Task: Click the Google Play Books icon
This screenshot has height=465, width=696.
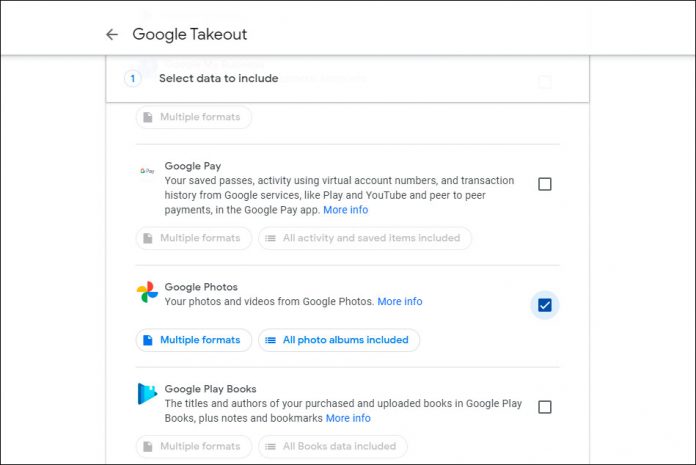Action: click(147, 395)
